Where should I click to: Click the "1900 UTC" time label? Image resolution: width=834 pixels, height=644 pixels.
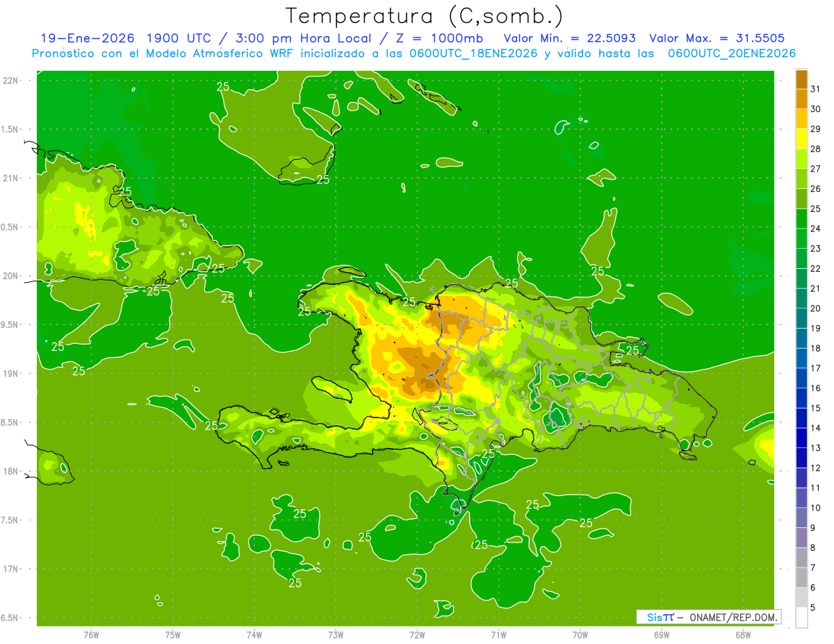179,38
